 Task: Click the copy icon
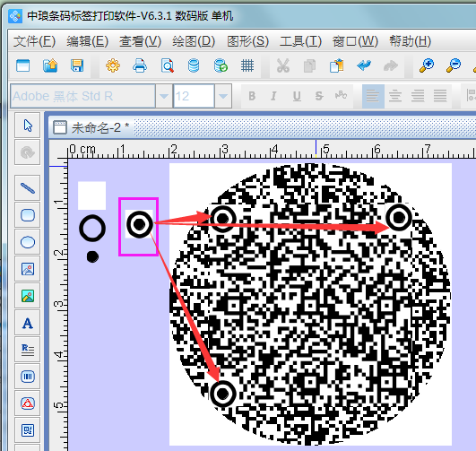[x=309, y=65]
